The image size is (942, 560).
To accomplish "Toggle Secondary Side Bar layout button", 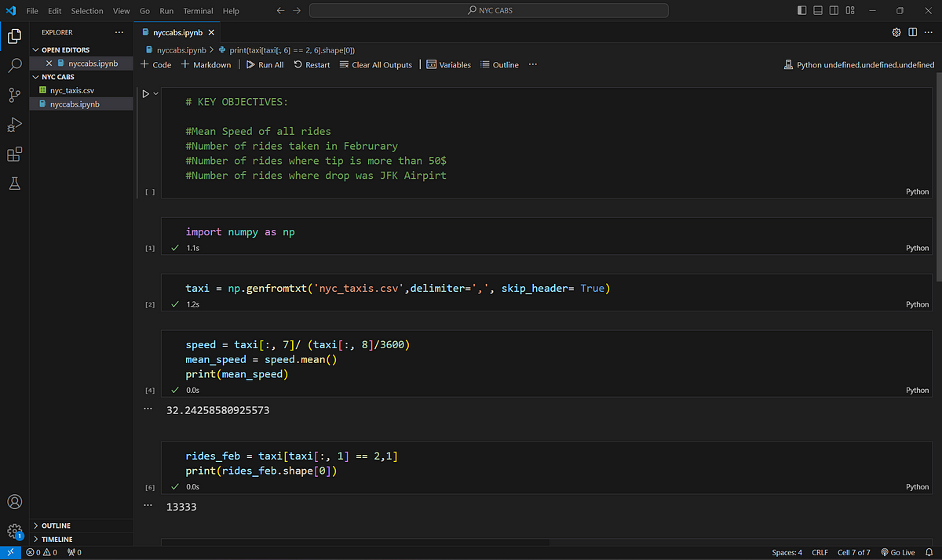I will click(x=834, y=11).
